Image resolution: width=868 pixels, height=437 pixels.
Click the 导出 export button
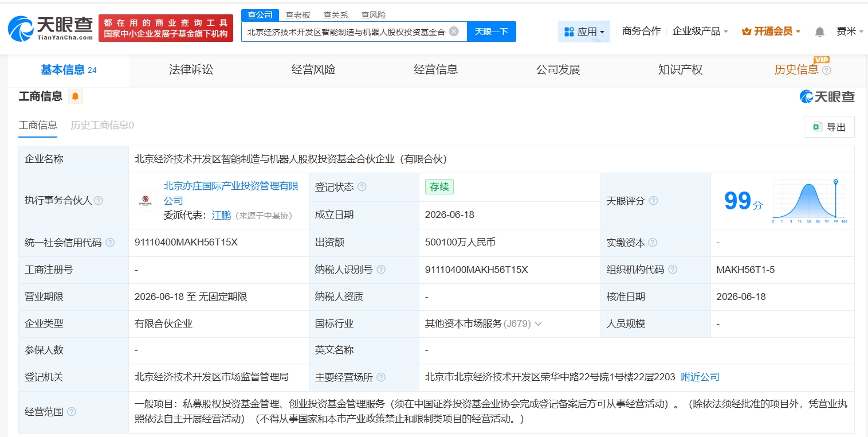coord(829,127)
